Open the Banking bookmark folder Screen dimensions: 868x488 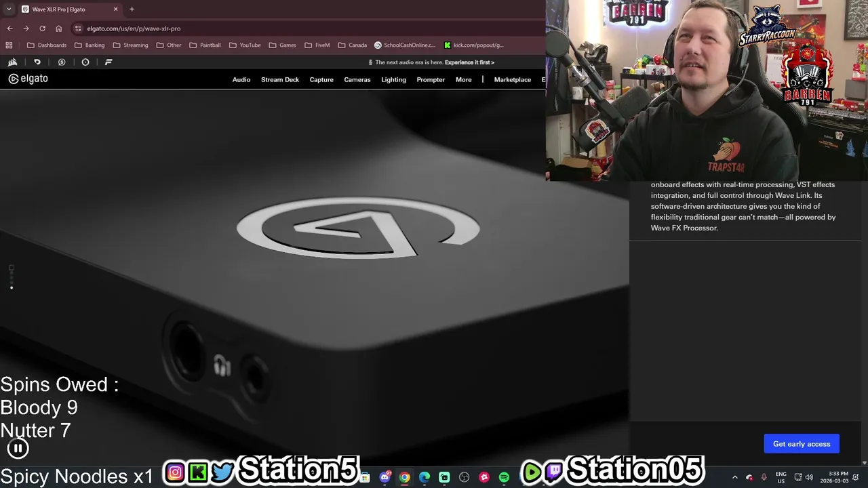click(x=90, y=45)
